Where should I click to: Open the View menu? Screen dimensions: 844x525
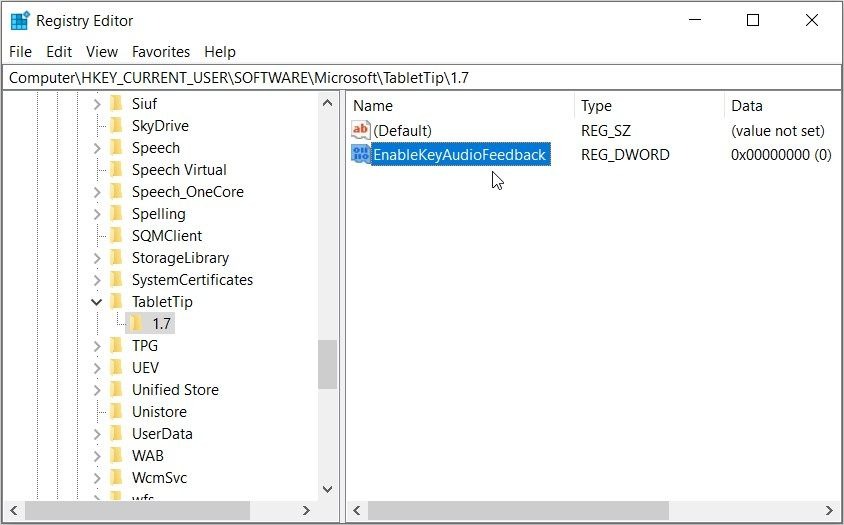click(102, 52)
